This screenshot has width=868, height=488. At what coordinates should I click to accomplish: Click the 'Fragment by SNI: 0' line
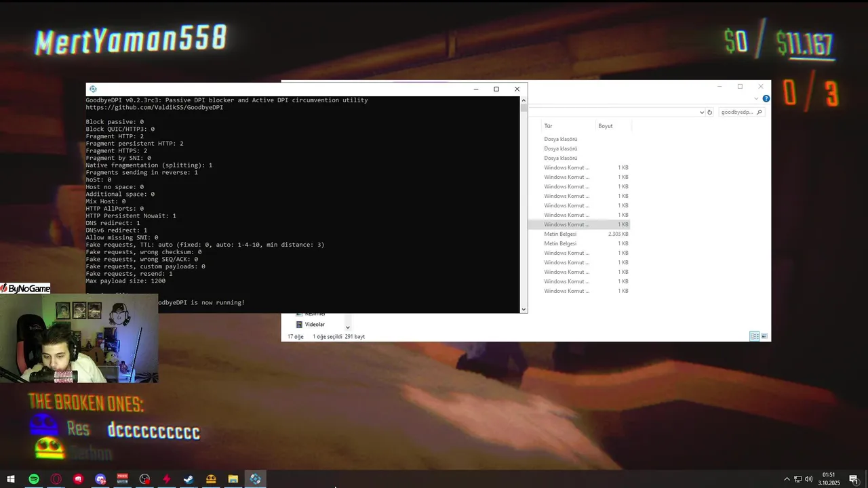[118, 158]
